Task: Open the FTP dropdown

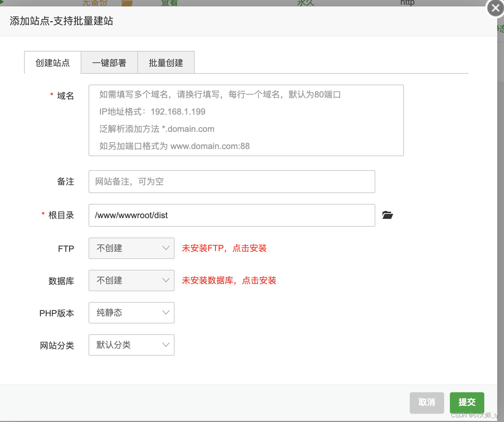Action: 132,248
